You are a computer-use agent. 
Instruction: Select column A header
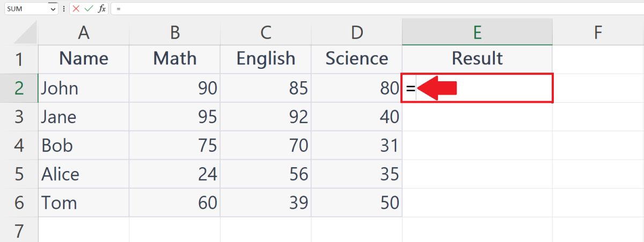[x=83, y=33]
